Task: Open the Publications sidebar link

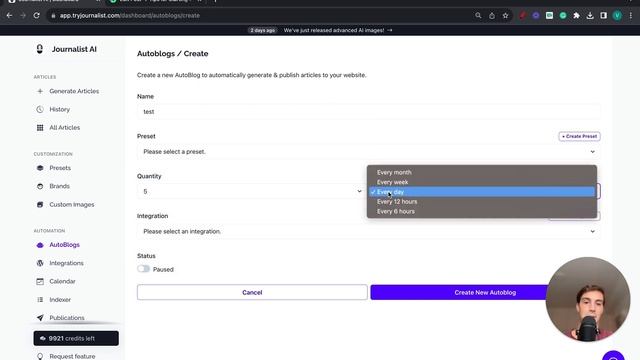Action: pos(67,318)
